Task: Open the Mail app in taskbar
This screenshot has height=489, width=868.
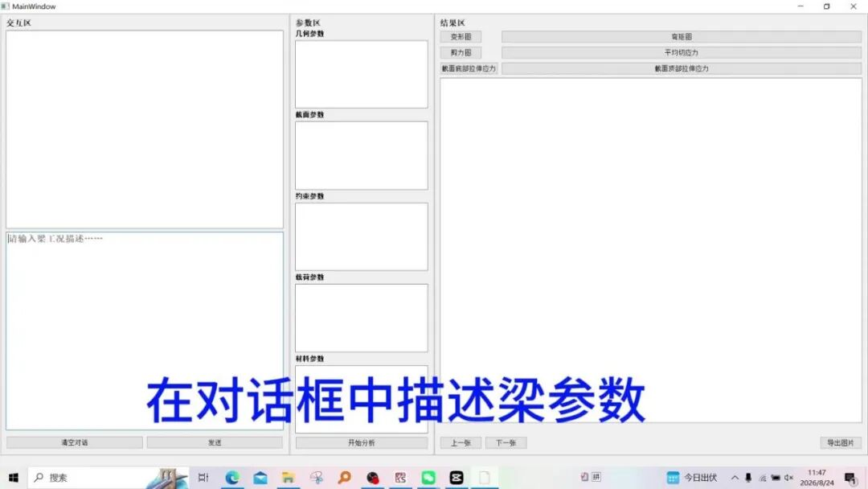Action: point(260,478)
